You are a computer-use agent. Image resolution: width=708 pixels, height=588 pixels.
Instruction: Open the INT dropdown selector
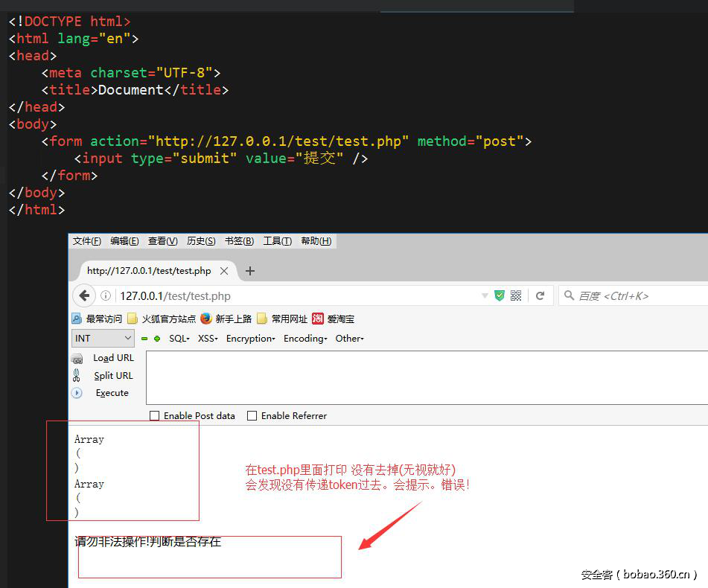pyautogui.click(x=103, y=338)
